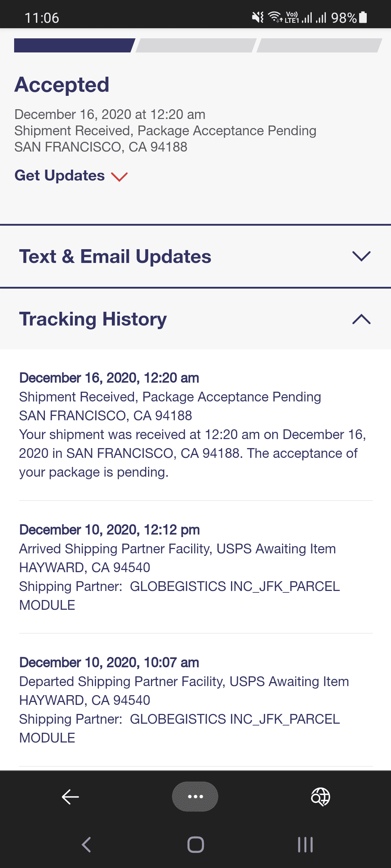The height and width of the screenshot is (868, 391).
Task: Tap the globe search icon in browser bar
Action: point(320,797)
